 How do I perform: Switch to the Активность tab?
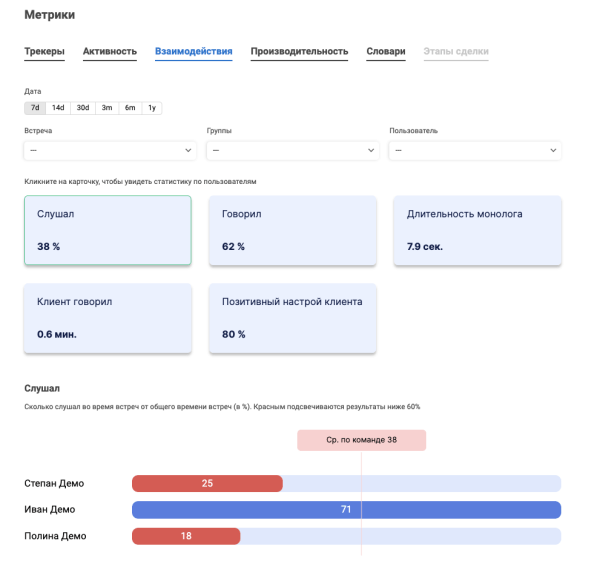(x=109, y=51)
